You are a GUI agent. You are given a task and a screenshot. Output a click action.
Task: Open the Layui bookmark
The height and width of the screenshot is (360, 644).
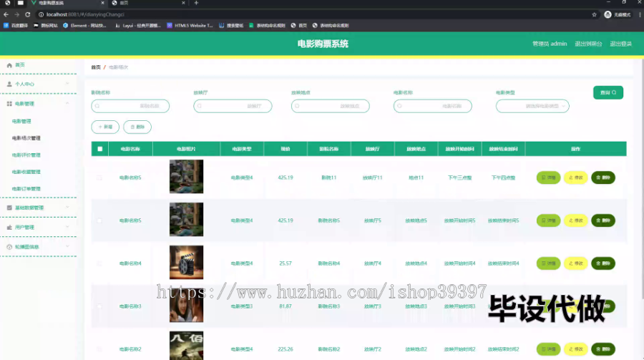click(x=137, y=26)
